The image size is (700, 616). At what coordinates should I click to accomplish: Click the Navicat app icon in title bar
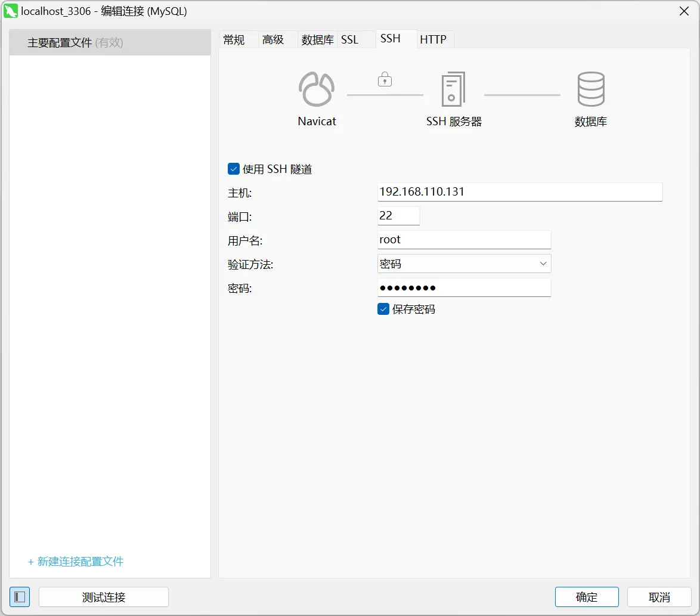click(x=10, y=11)
